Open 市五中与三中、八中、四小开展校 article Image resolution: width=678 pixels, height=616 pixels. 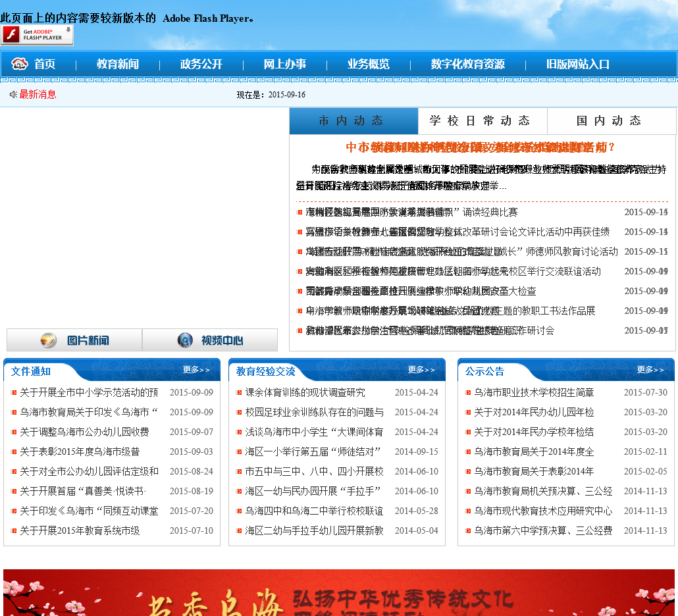click(315, 472)
